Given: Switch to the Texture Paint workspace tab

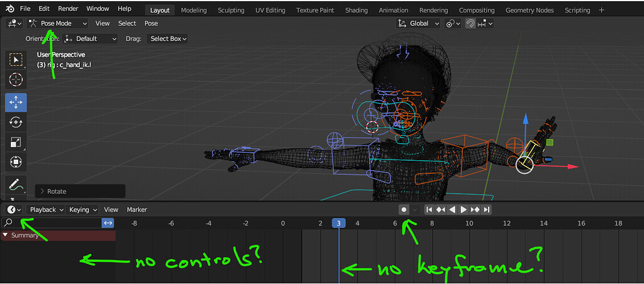Looking at the screenshot, I should click(315, 10).
